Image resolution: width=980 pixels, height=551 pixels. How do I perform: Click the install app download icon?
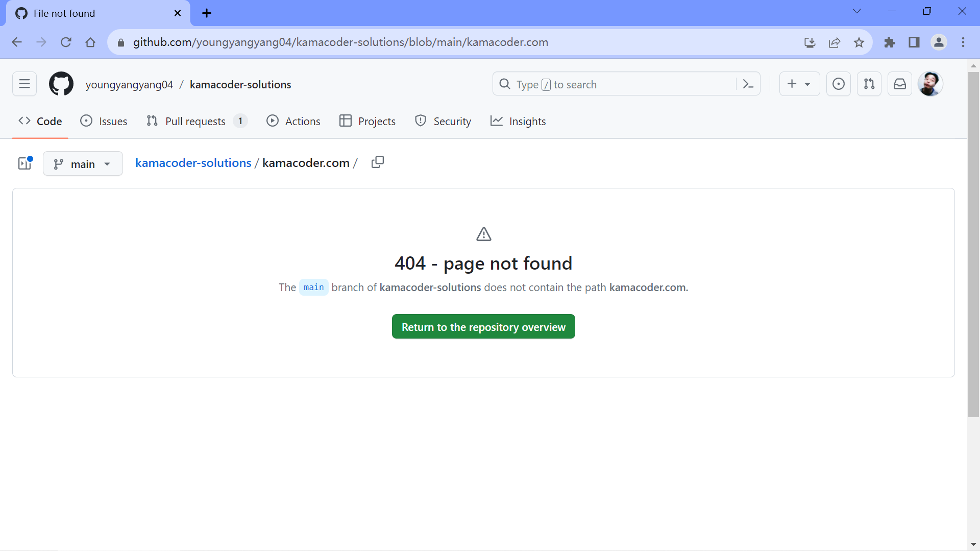coord(810,42)
